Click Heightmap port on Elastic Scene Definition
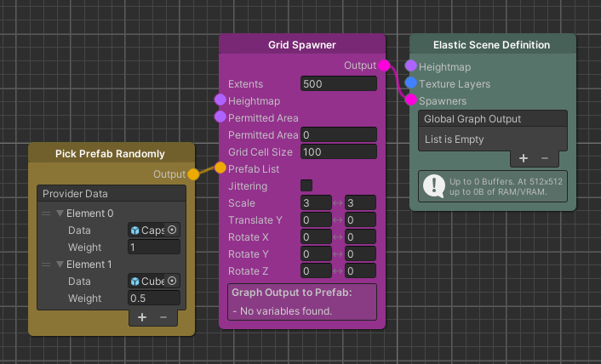601x364 pixels. (411, 66)
